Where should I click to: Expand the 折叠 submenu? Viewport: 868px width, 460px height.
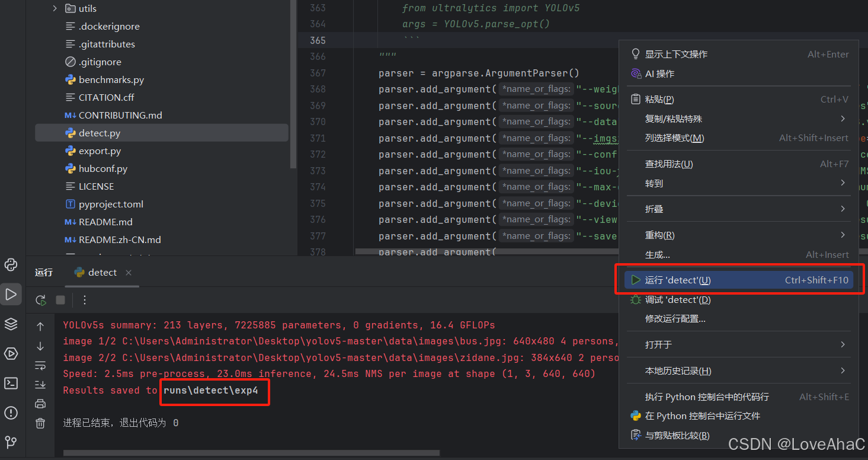(739, 209)
